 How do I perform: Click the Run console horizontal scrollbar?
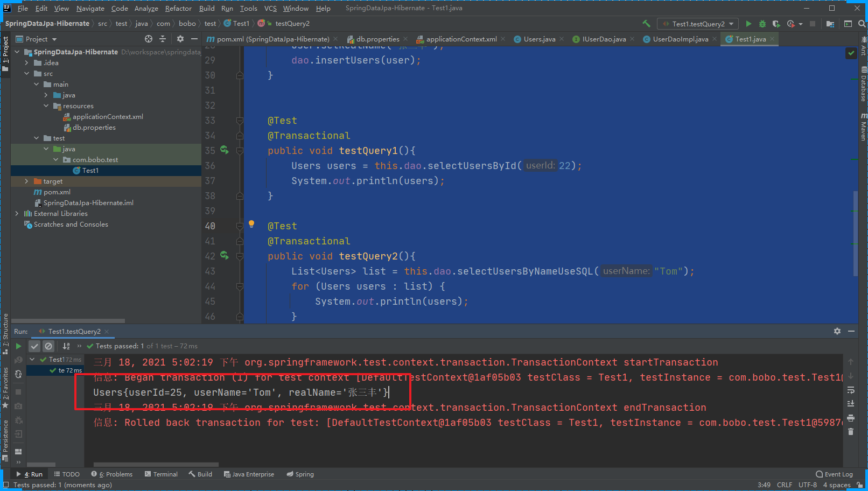coord(156,464)
